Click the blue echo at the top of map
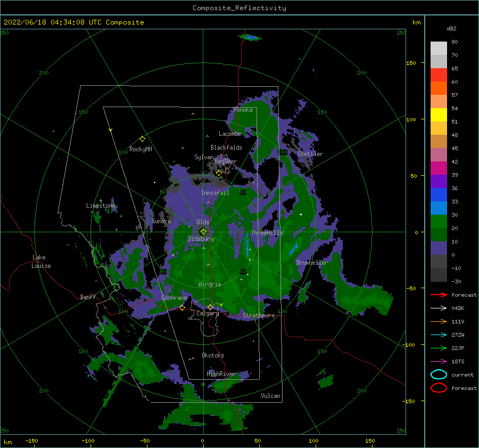Image resolution: width=479 pixels, height=448 pixels. [x=251, y=37]
